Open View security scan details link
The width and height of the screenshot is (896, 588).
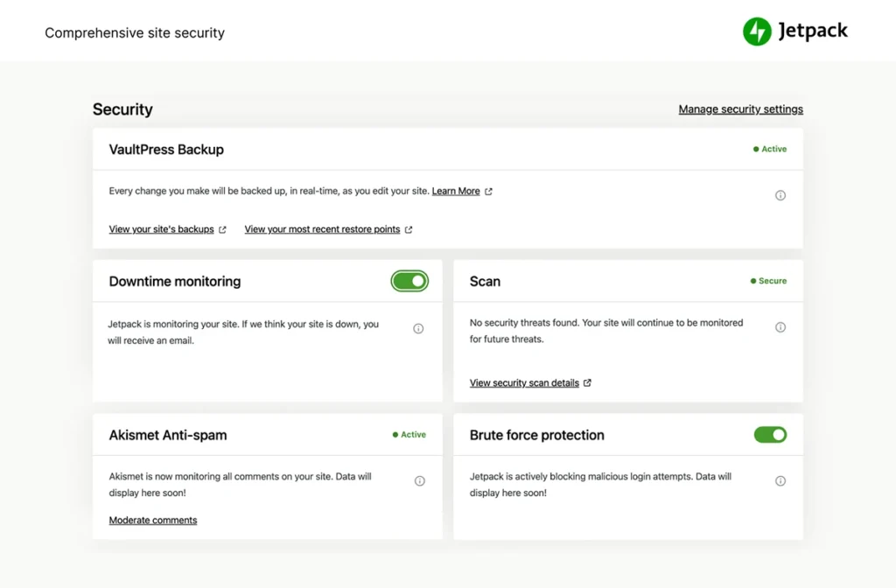click(524, 383)
